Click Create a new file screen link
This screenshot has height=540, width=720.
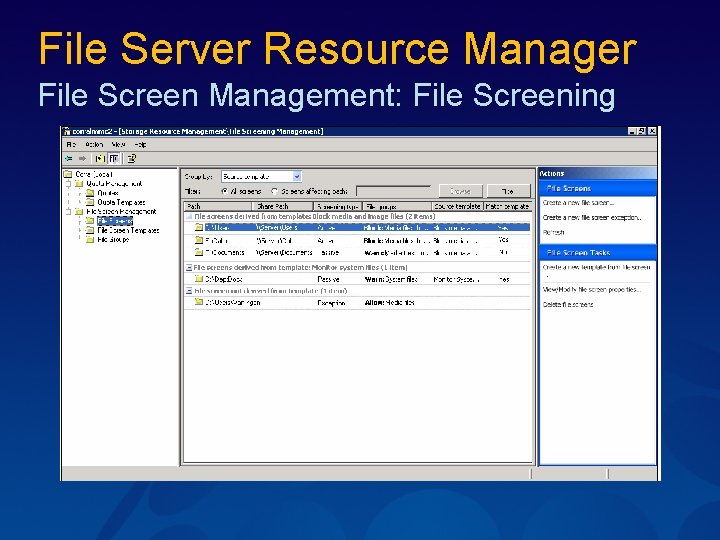578,202
